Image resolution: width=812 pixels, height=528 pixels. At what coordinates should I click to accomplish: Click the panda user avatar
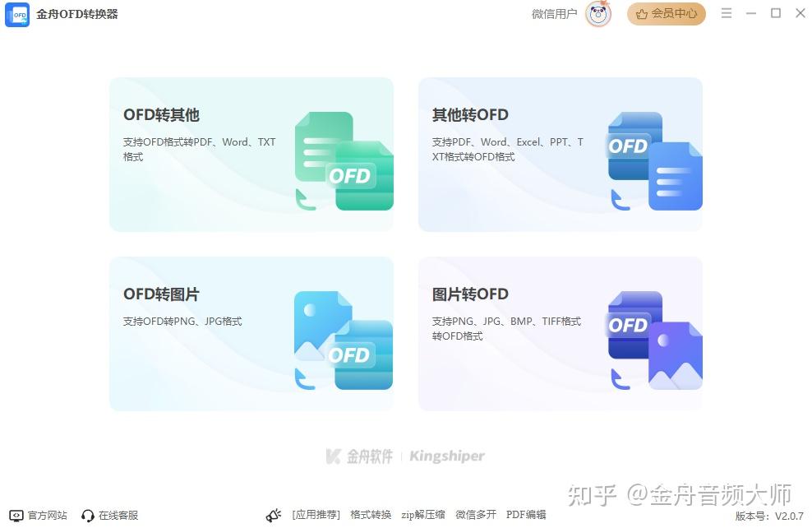point(597,13)
